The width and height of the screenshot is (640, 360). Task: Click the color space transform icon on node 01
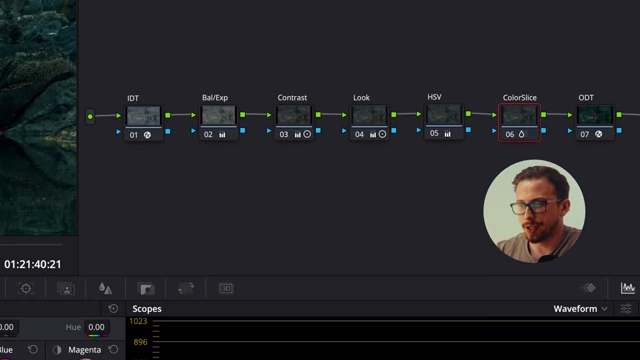147,135
